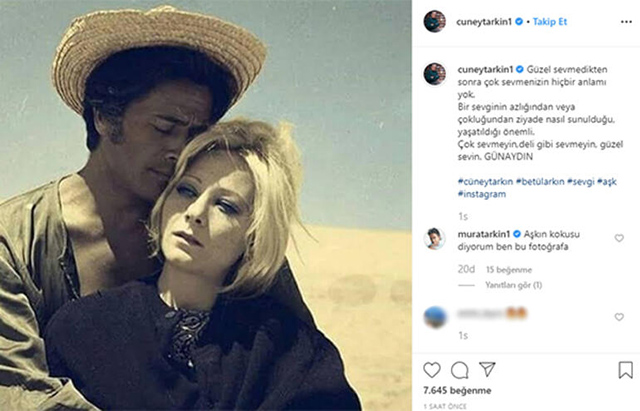Click the caption's cuneytarkin1 avatar

tap(433, 74)
